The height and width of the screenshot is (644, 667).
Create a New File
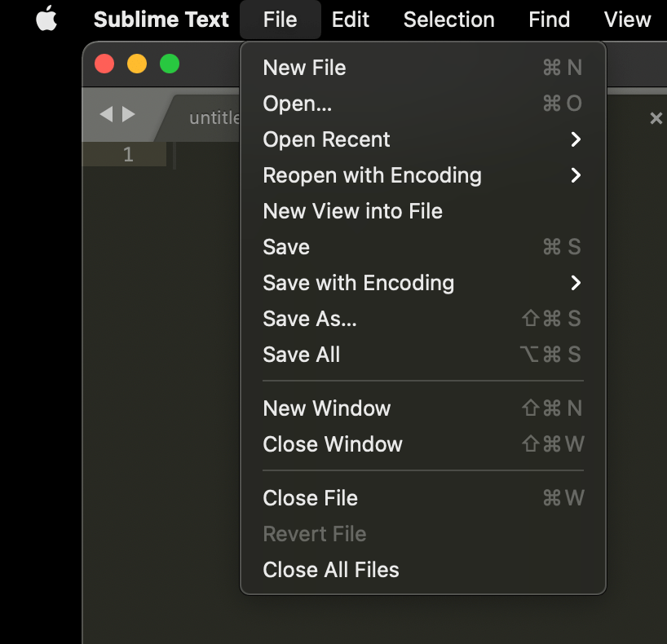(x=304, y=68)
